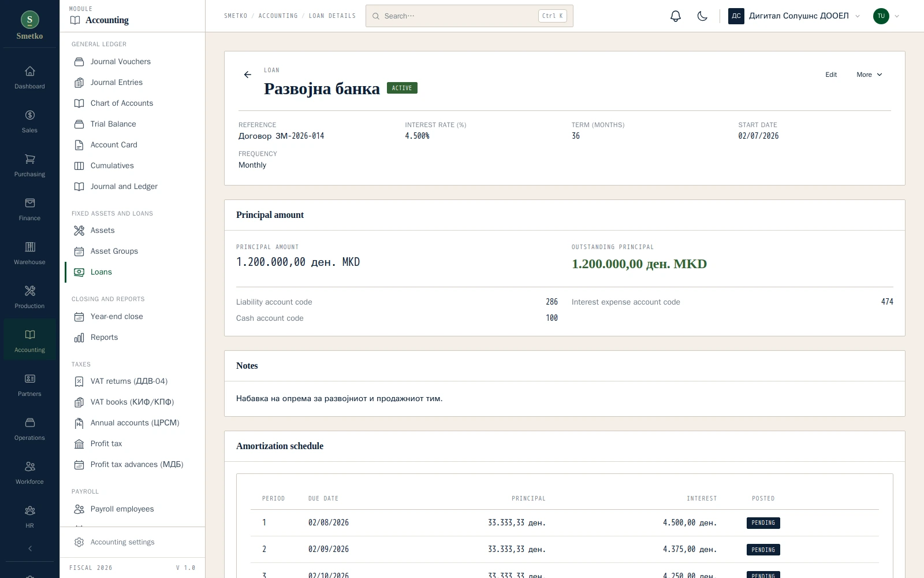The height and width of the screenshot is (578, 924).
Task: Open the Production module
Action: point(29,298)
